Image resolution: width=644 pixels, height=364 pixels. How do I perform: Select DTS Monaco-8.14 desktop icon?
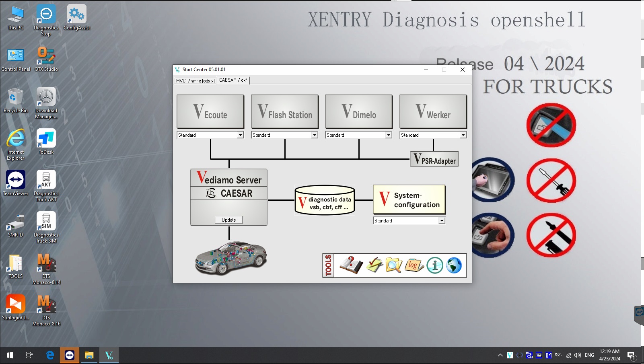46,269
